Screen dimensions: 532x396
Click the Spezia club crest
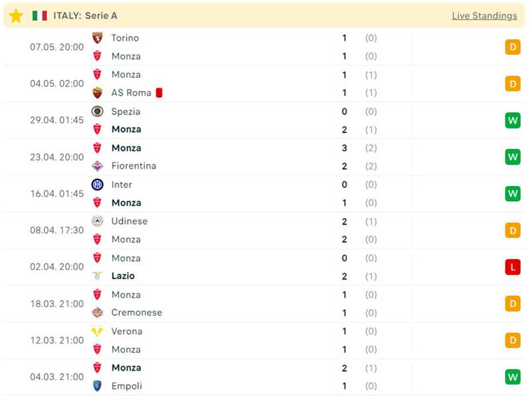(x=97, y=112)
